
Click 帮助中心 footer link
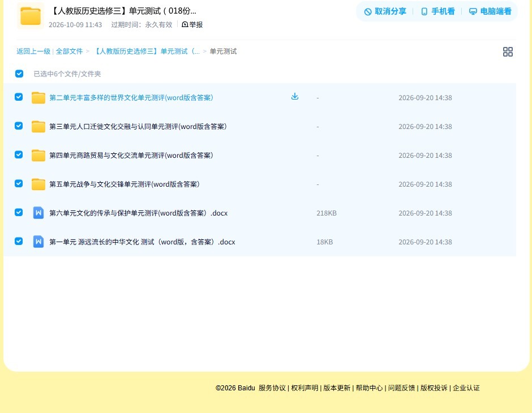coord(369,388)
